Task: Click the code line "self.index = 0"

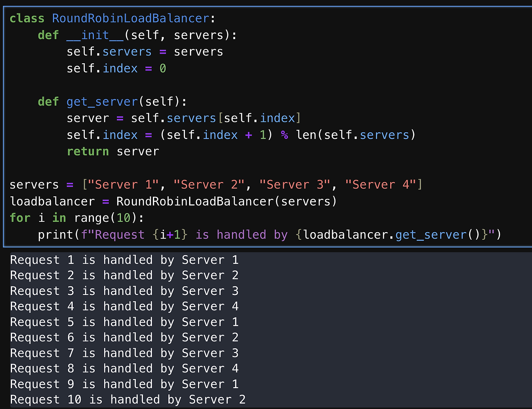Action: [x=116, y=68]
